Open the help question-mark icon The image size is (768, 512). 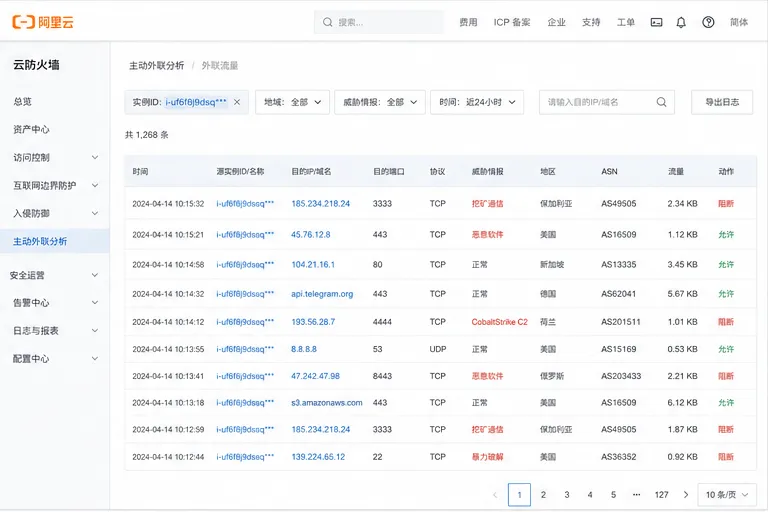(x=708, y=22)
